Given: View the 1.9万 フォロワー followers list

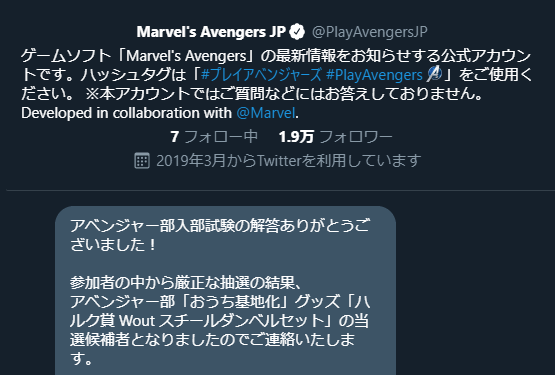Looking at the screenshot, I should click(x=336, y=137).
